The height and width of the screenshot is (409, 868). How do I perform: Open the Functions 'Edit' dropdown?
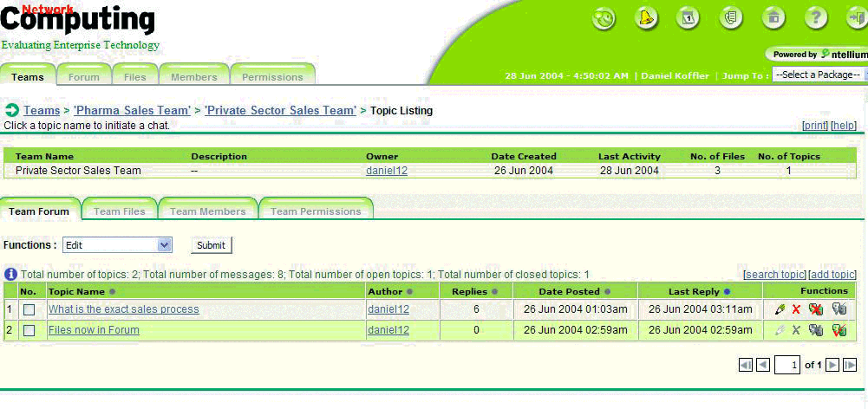(x=117, y=245)
